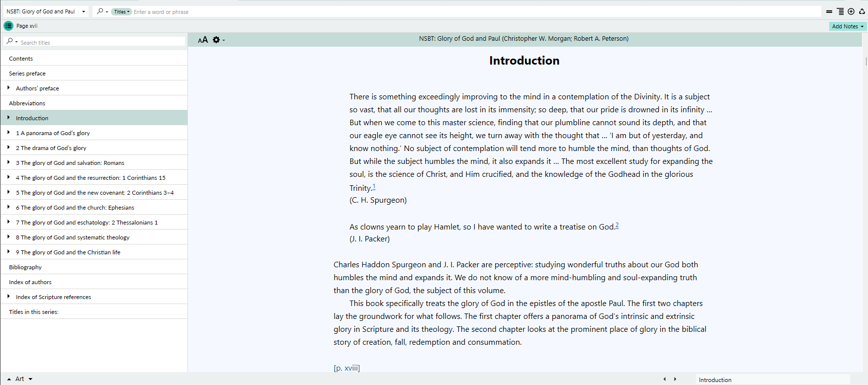The height and width of the screenshot is (385, 868).
Task: Click the NSBT resource title in header bar
Action: (x=523, y=38)
